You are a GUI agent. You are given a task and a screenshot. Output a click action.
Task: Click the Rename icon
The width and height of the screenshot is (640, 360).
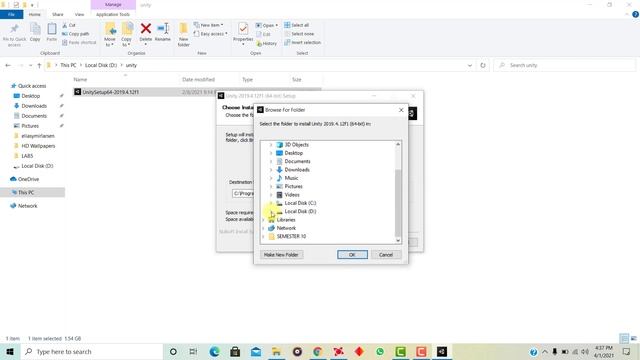(163, 29)
